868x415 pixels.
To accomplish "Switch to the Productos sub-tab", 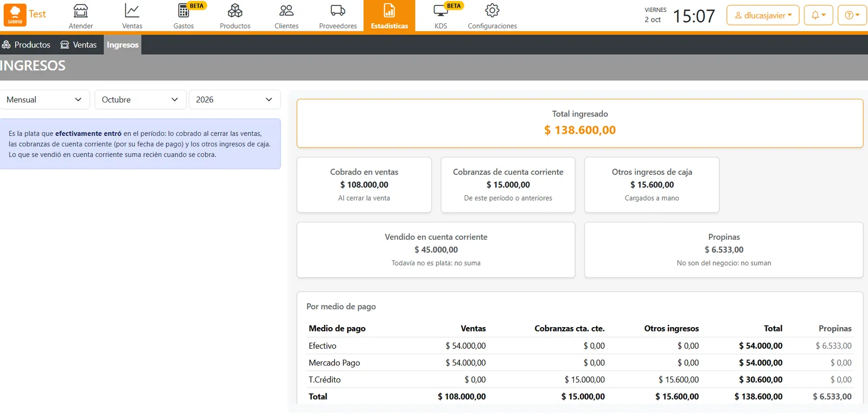I will point(27,44).
